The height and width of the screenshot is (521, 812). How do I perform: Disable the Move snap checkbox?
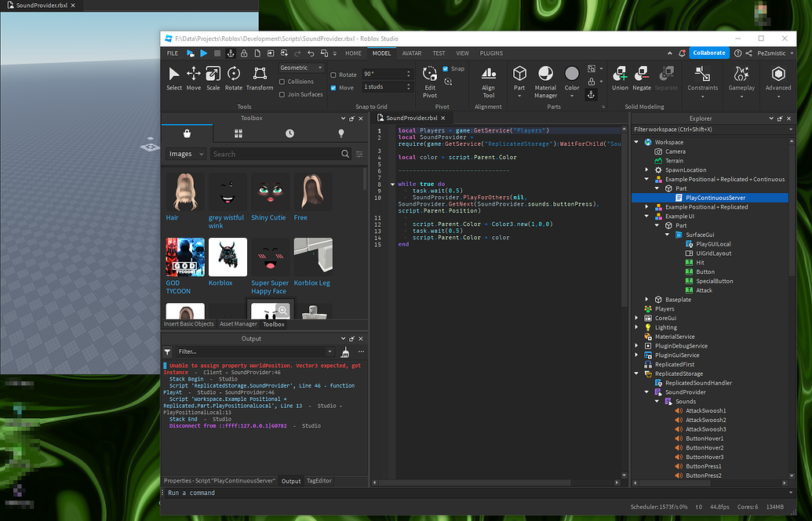click(x=333, y=88)
